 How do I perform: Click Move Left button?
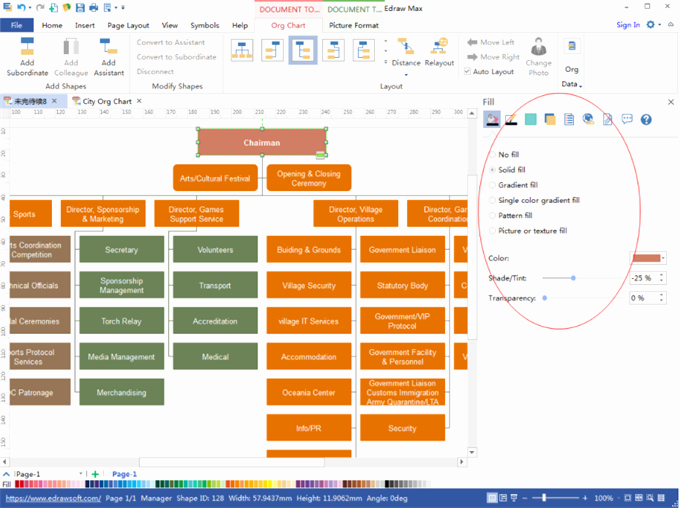[491, 42]
